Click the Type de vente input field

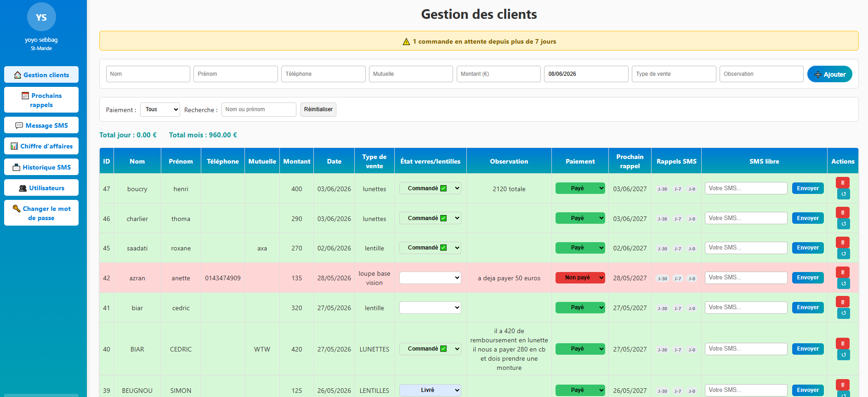tap(674, 74)
